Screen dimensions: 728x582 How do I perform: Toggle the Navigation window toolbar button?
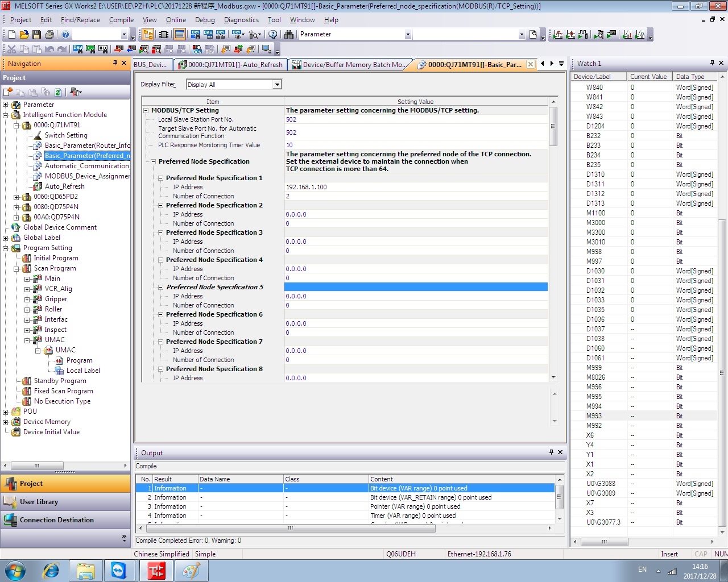coord(147,35)
